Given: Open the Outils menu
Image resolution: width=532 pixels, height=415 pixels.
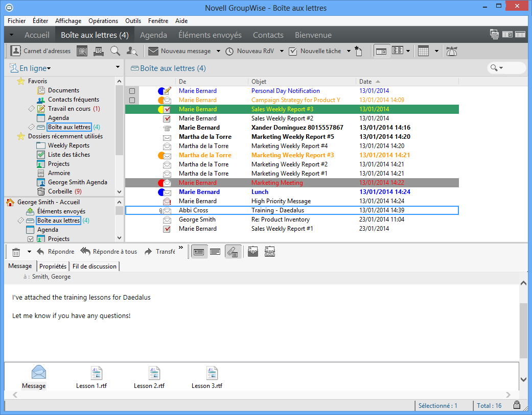Looking at the screenshot, I should click(133, 21).
